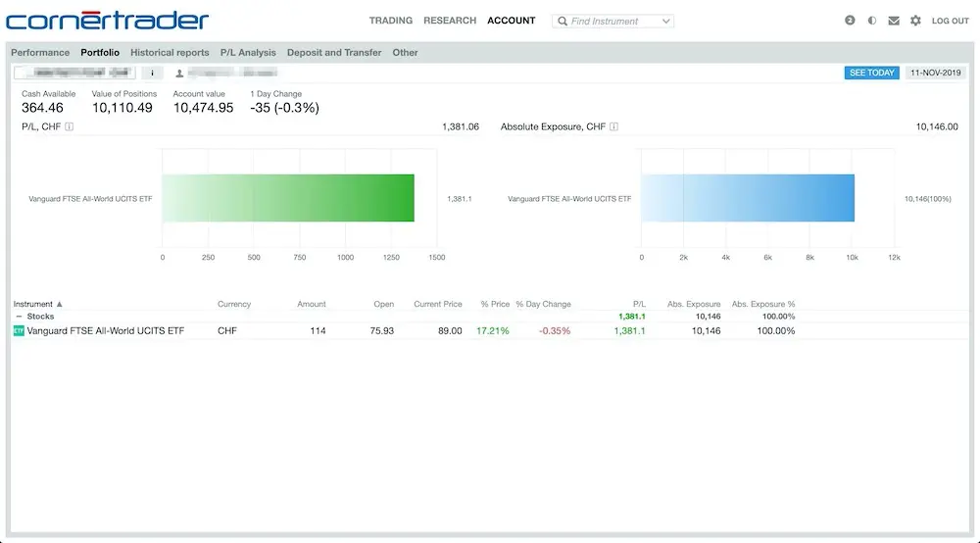The width and height of the screenshot is (980, 543).
Task: Click the ETF badge icon beside Vanguard
Action: (x=19, y=330)
